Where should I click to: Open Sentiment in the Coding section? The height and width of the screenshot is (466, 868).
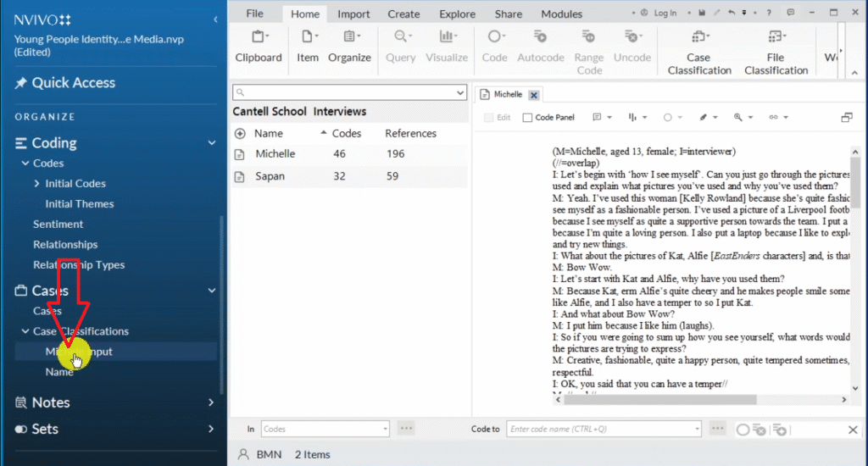pos(58,225)
